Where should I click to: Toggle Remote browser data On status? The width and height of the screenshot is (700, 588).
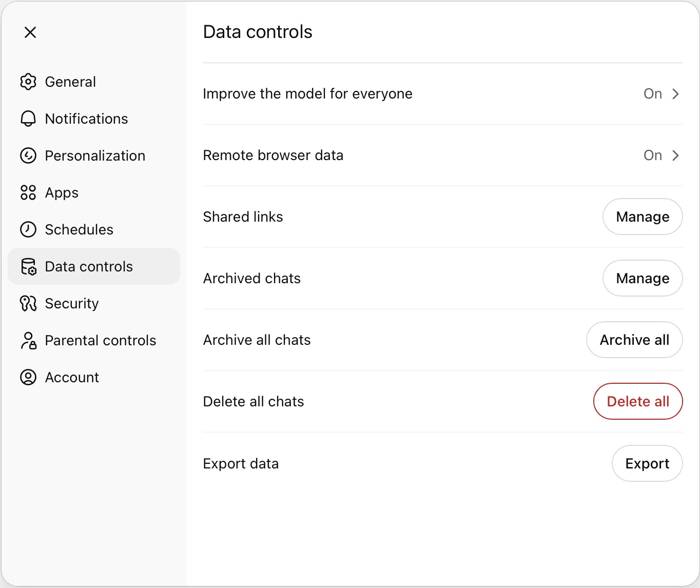tap(653, 155)
